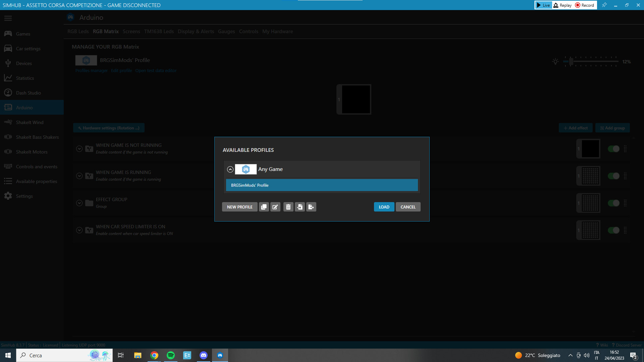Click the import profile icon

pyautogui.click(x=300, y=207)
